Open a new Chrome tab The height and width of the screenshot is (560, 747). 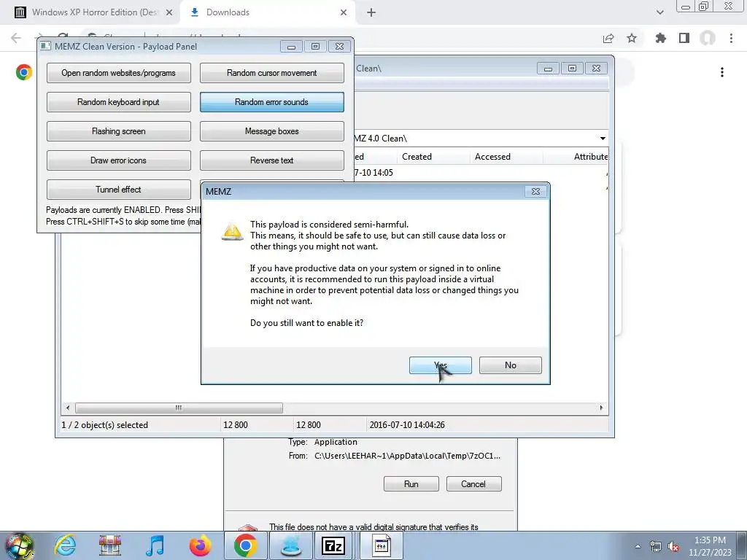371,13
